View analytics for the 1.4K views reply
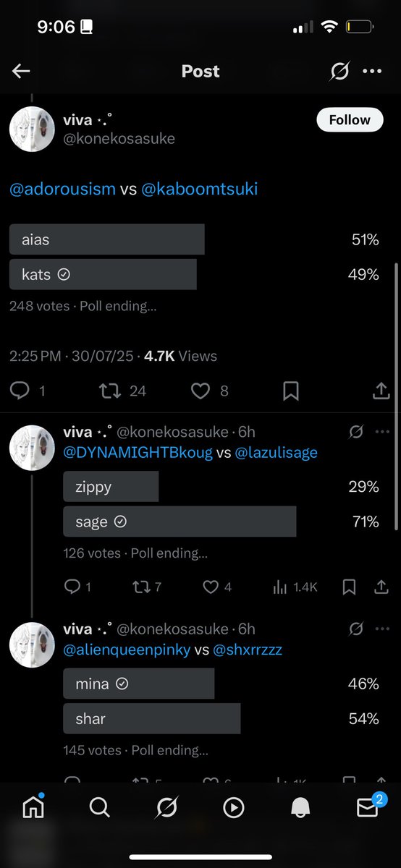Screen dimensions: 401x868 (x=295, y=587)
